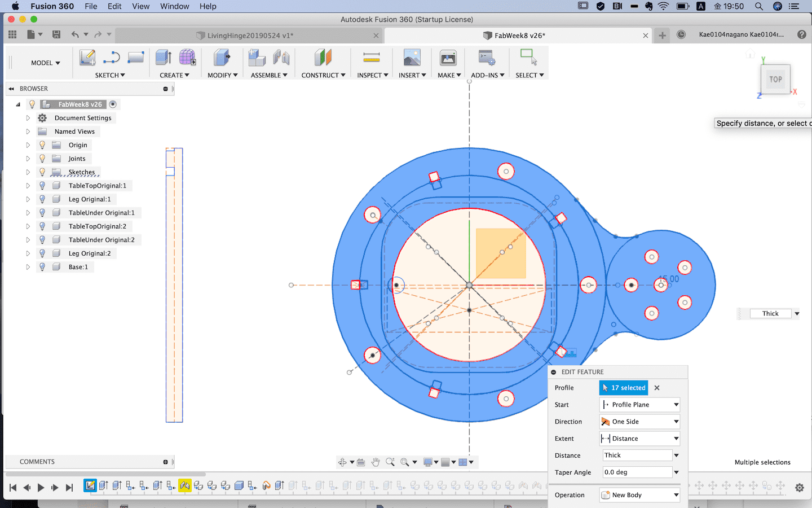Screen dimensions: 812x508
Task: Click the construction plane icon above CONSTRUCT
Action: click(323, 58)
